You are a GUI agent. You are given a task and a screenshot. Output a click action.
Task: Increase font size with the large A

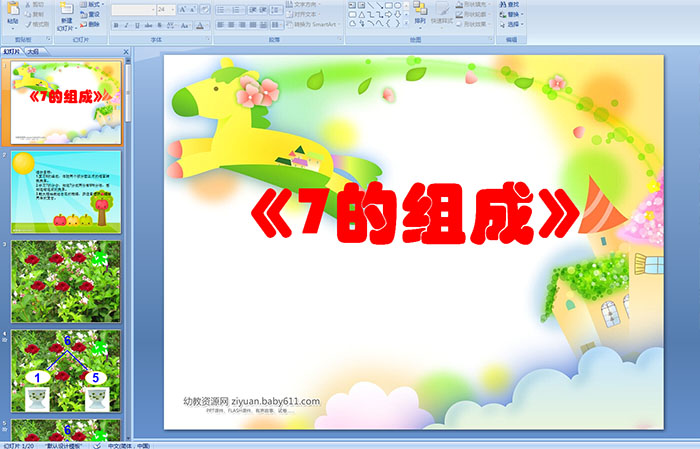point(183,9)
